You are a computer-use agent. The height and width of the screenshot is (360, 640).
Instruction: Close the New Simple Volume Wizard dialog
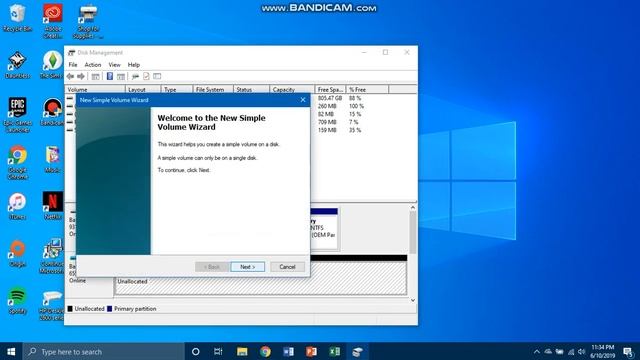pos(303,100)
